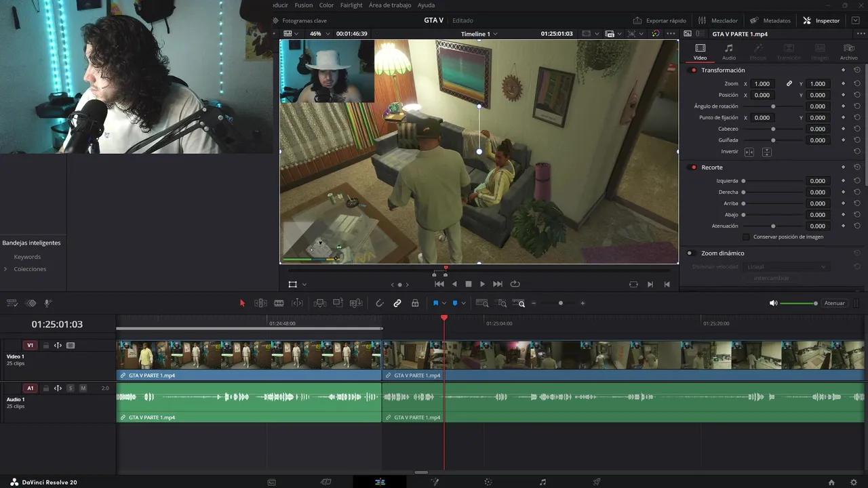Image resolution: width=868 pixels, height=488 pixels.
Task: Open the Fairlight menu
Action: [x=351, y=5]
